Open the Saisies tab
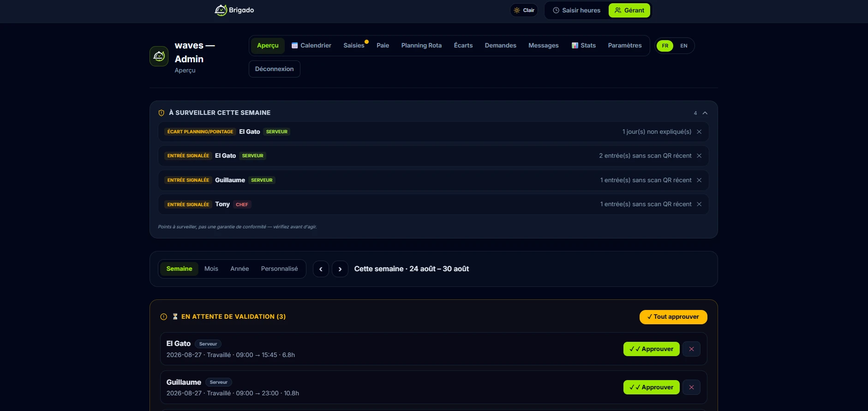 tap(354, 45)
